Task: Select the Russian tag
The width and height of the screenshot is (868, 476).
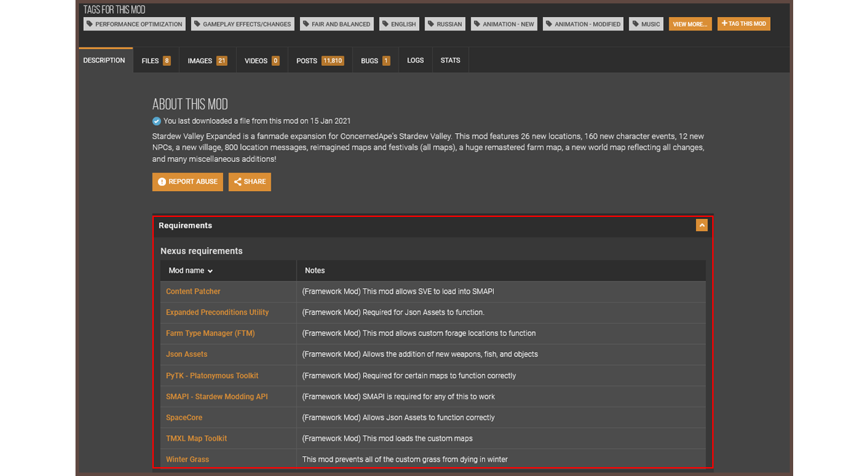Action: click(x=445, y=24)
